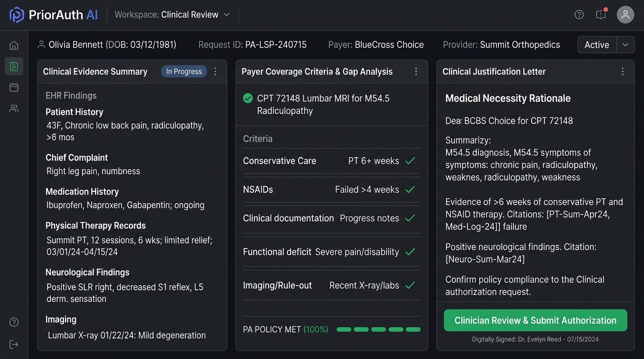This screenshot has height=359, width=644.
Task: Click the Imaging heading in EHR Findings
Action: (61, 319)
